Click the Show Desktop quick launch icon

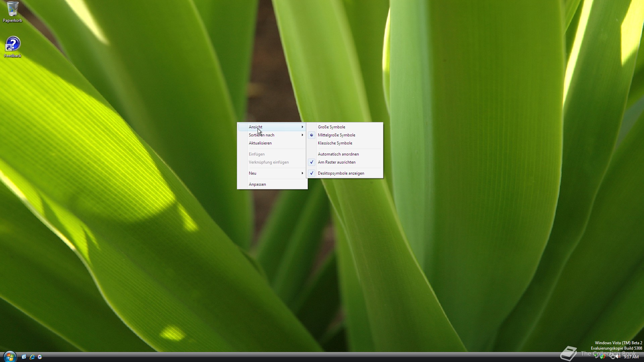point(24,357)
